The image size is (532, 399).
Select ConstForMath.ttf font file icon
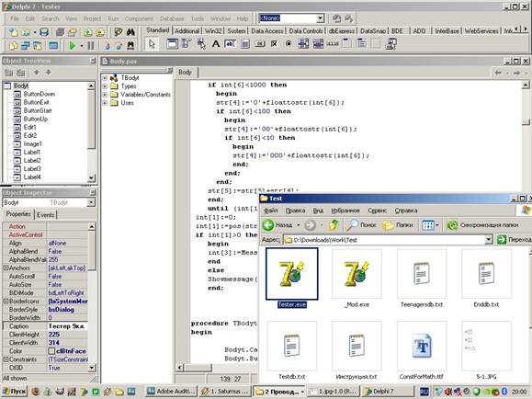click(422, 346)
